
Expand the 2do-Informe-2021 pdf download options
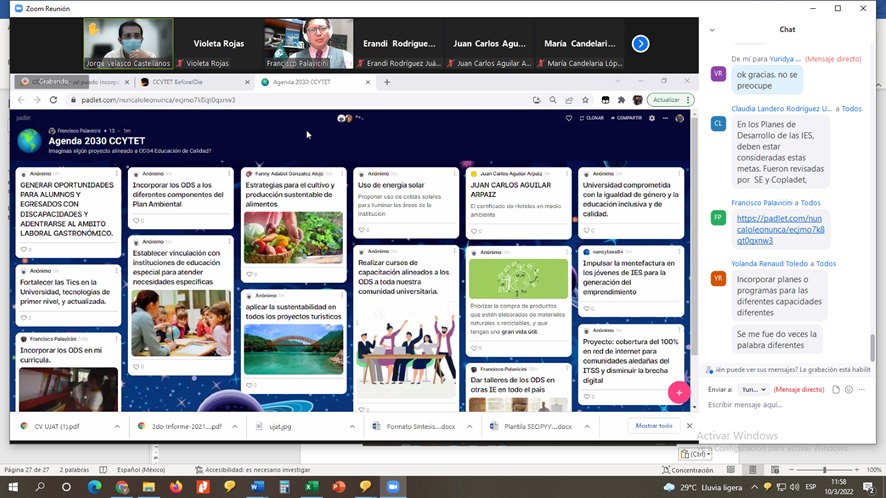point(234,427)
